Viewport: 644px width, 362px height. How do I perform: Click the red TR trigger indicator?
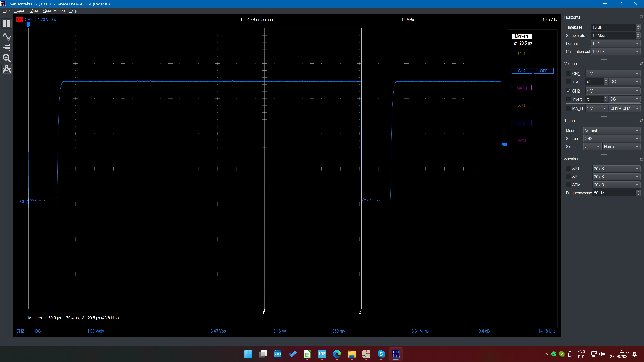click(19, 19)
